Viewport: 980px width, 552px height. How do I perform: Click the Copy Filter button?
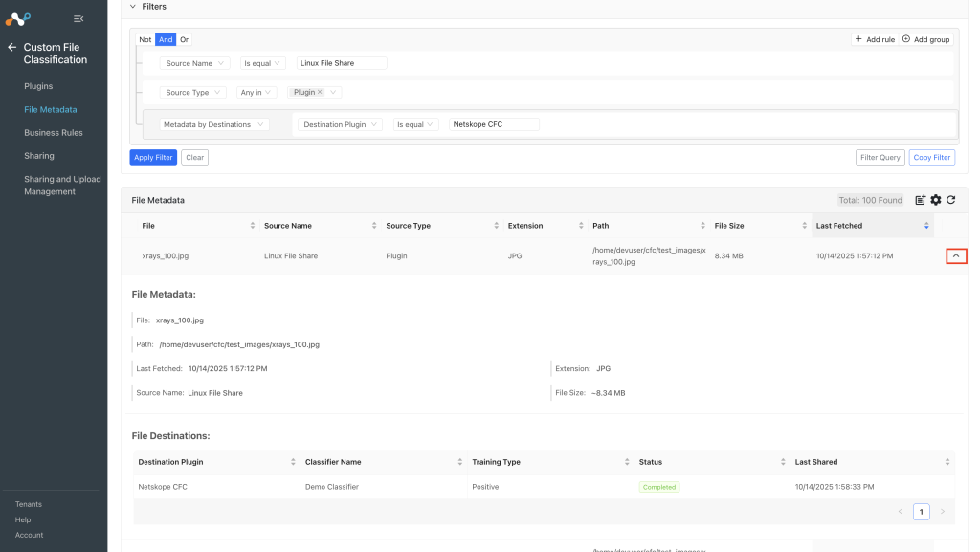[931, 157]
